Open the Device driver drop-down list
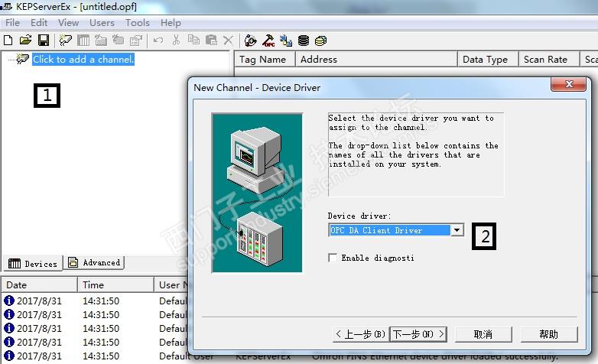 coord(457,230)
